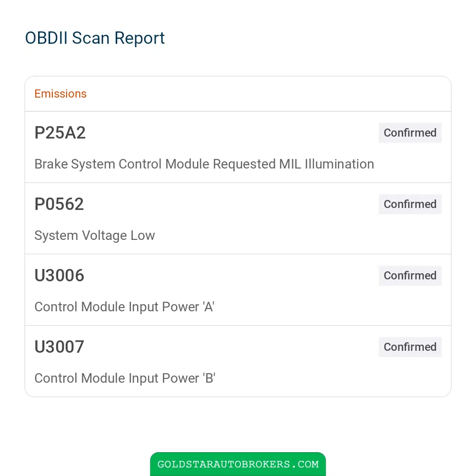Select the Confirmed badge for U3006
This screenshot has width=476, height=476.
pos(410,275)
